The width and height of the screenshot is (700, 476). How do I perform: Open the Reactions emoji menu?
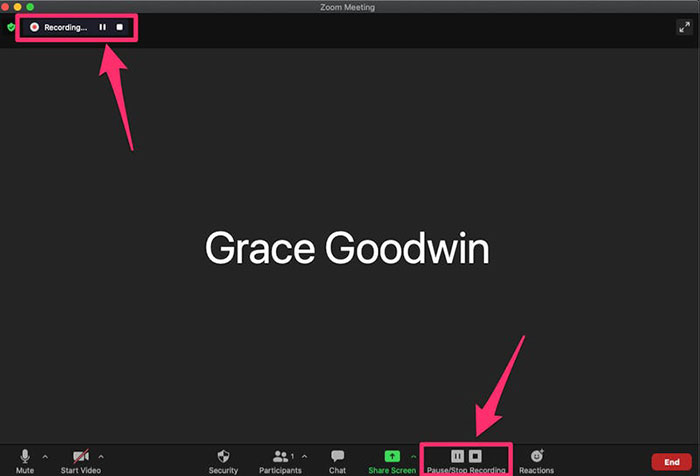(536, 457)
